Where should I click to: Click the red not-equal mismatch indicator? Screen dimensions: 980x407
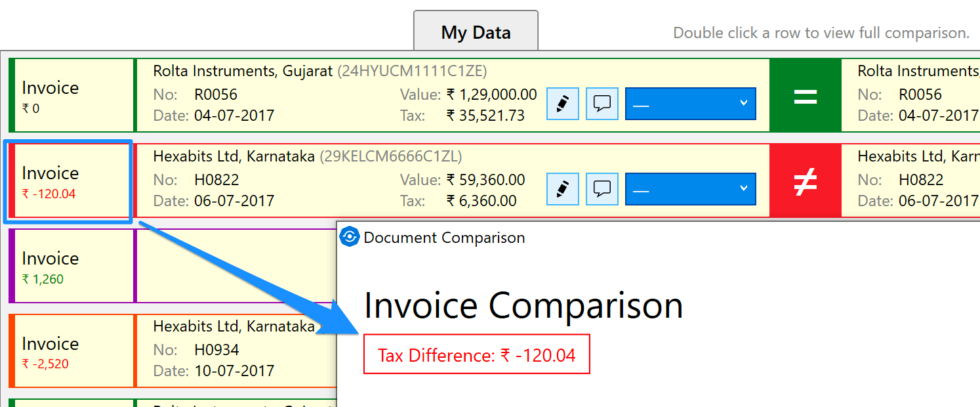click(805, 181)
